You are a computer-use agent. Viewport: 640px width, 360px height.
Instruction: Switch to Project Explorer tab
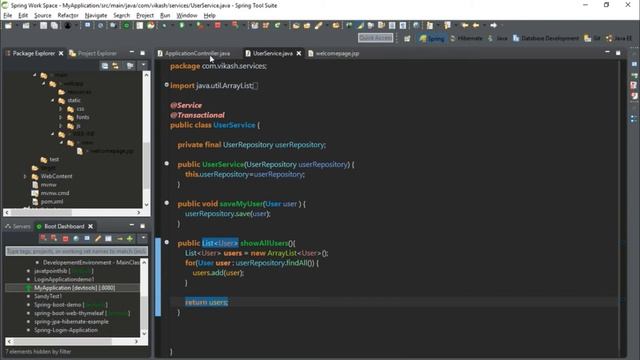pos(93,53)
